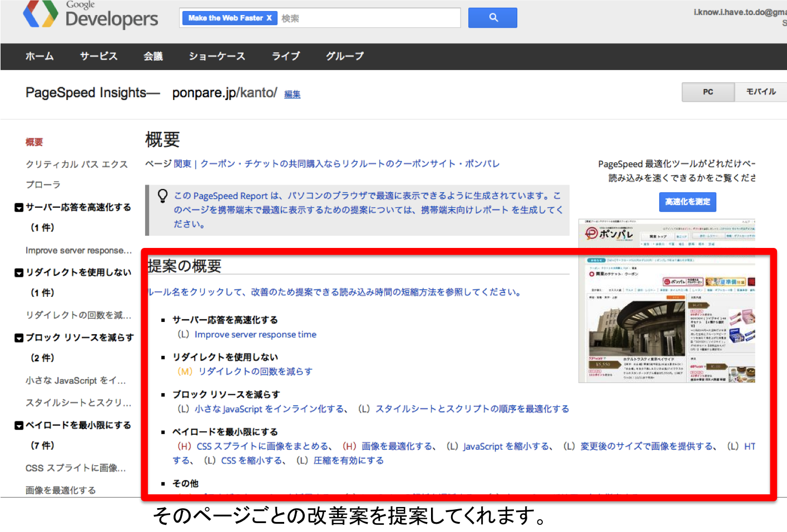787x532 pixels.
Task: Click the lightbulb tip icon
Action: [x=162, y=196]
